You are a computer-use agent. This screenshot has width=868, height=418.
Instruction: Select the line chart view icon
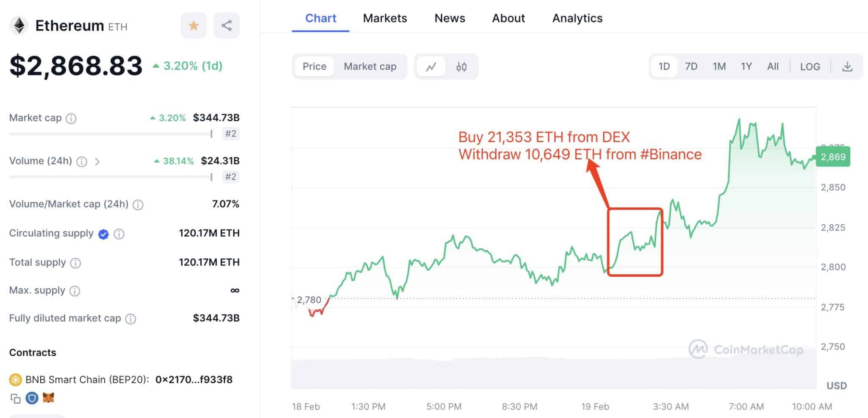click(431, 67)
